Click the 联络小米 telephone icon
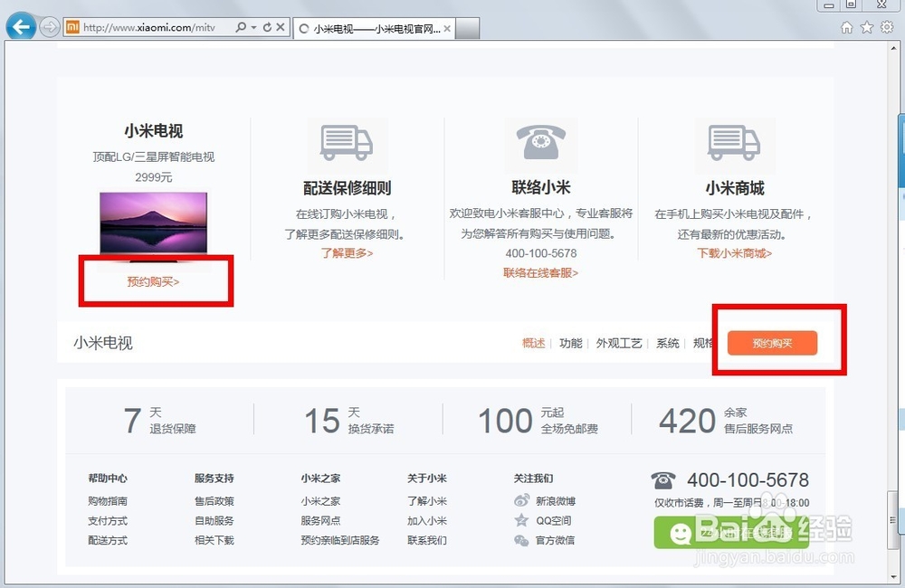The image size is (905, 588). pos(541,142)
